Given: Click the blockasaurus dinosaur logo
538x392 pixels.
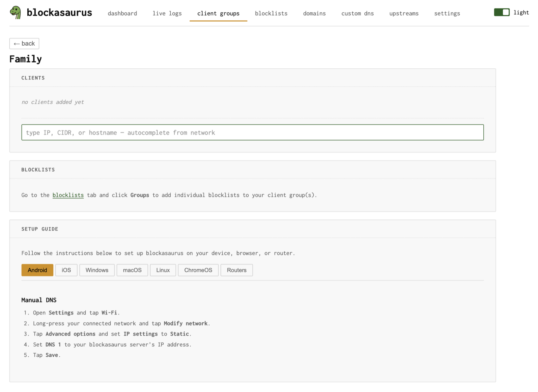Looking at the screenshot, I should (15, 12).
